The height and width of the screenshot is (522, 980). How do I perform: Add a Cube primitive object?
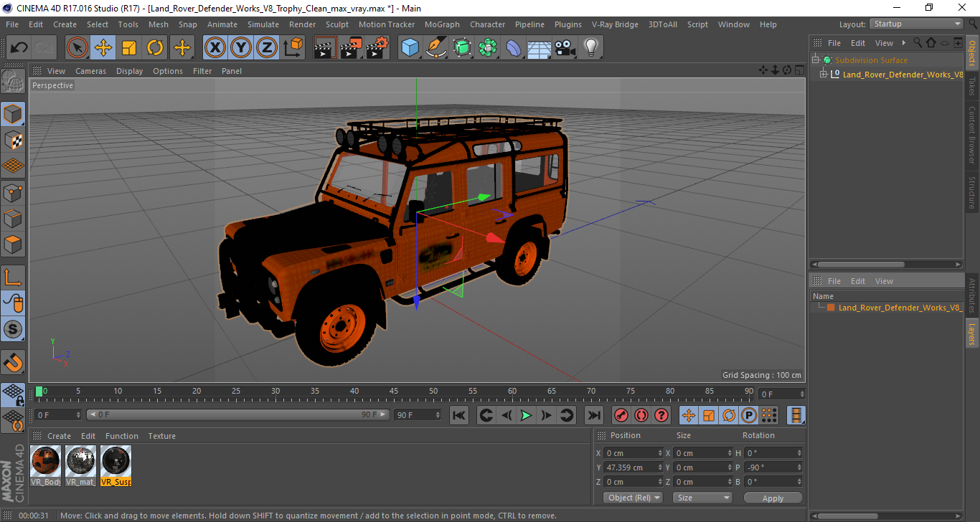410,48
